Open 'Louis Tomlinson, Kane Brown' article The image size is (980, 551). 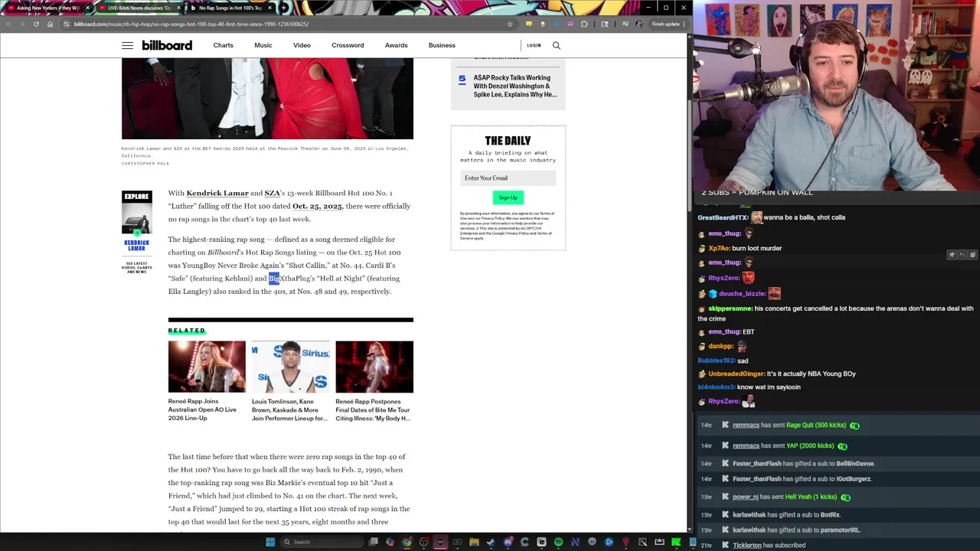pos(289,409)
